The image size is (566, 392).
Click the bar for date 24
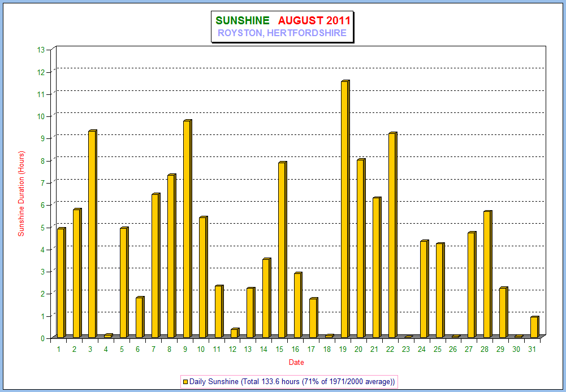(425, 289)
